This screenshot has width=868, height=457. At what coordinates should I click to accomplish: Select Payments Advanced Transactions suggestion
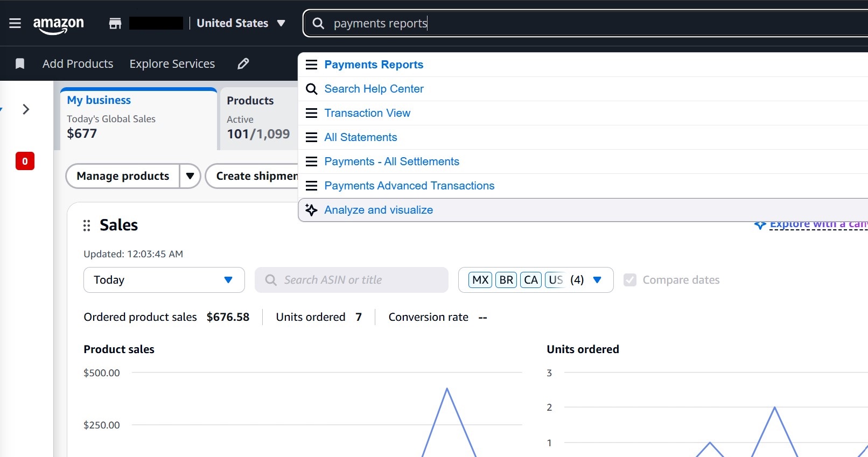[583, 186]
